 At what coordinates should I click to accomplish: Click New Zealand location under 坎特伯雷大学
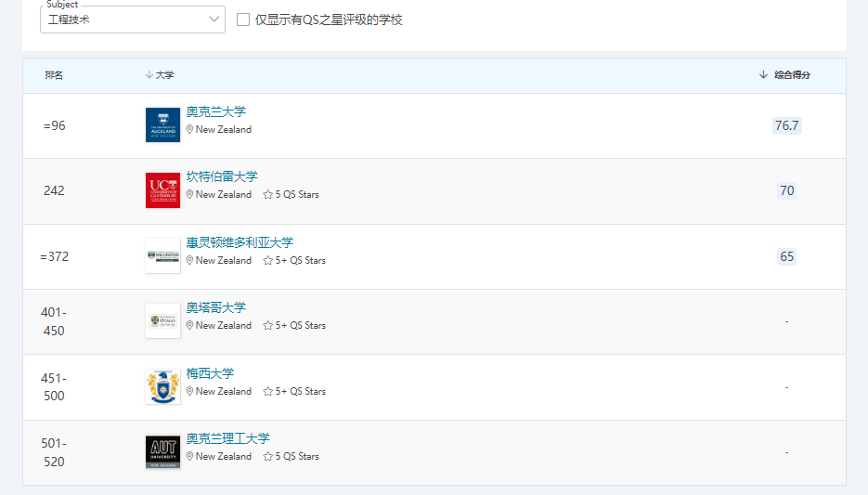219,194
